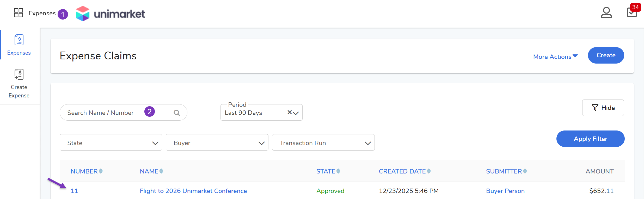Open the user profile icon

pos(606,13)
